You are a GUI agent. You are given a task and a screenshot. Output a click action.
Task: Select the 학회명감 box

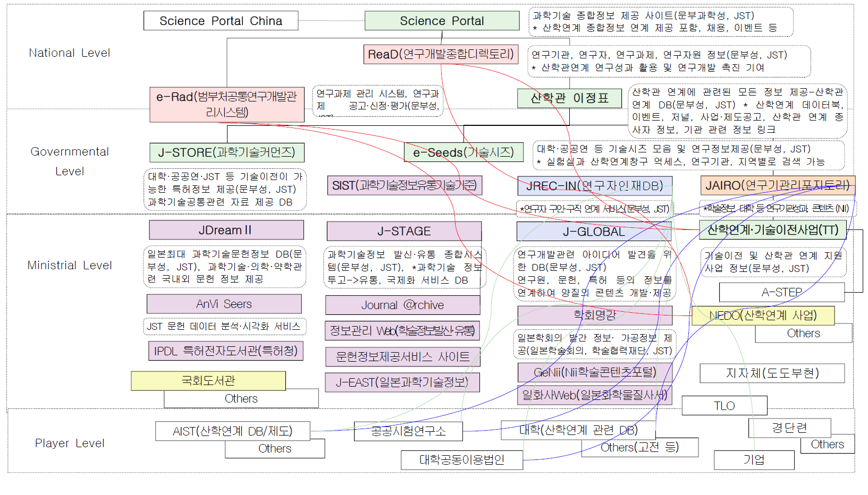595,315
